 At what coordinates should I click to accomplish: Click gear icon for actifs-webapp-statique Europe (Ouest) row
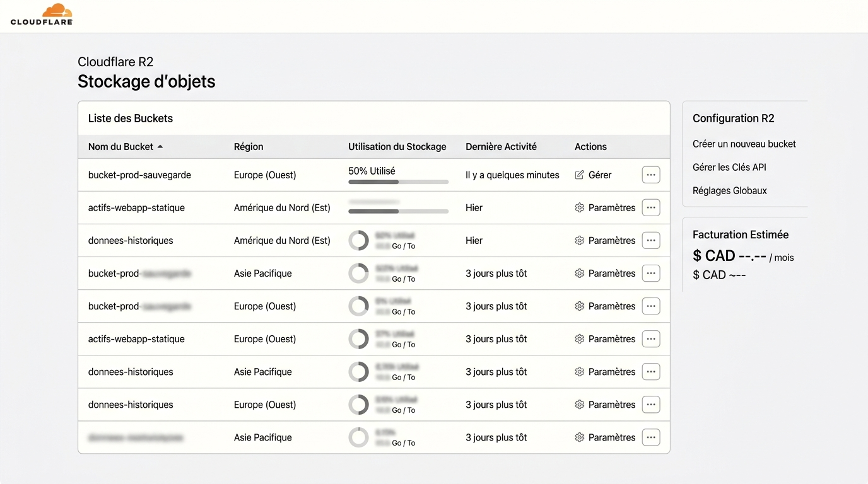coord(580,338)
